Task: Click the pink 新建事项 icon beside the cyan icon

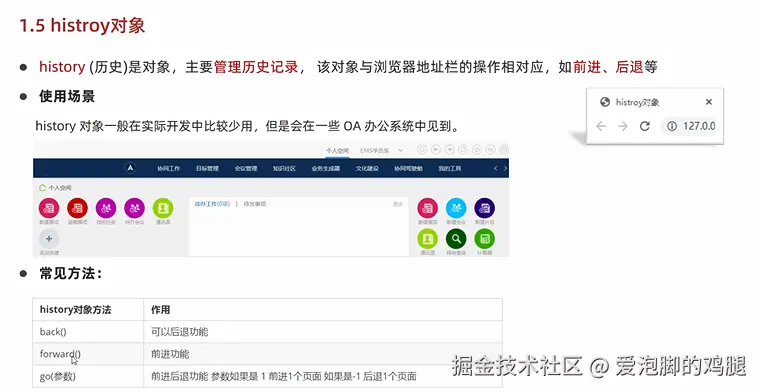Action: [428, 208]
